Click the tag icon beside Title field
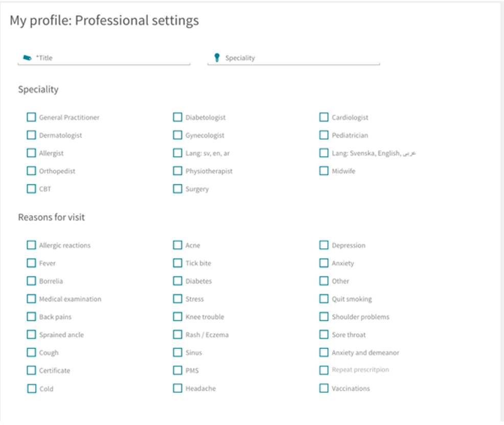 (x=27, y=58)
